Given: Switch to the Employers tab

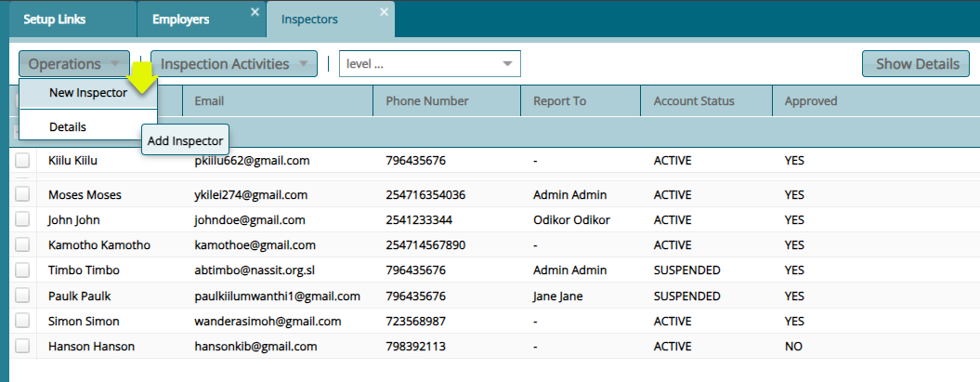Looking at the screenshot, I should (x=181, y=19).
